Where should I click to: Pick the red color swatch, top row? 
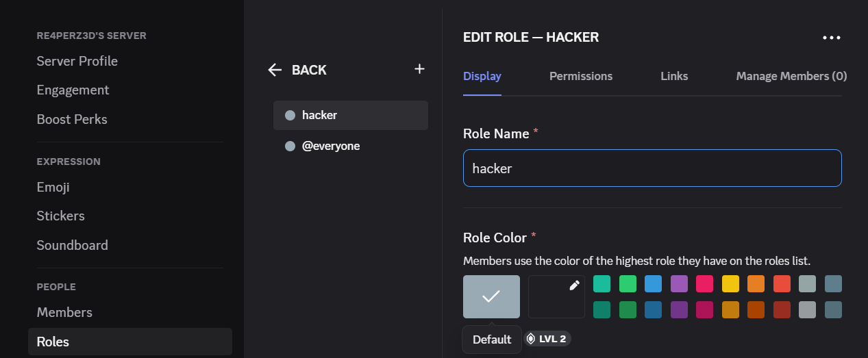782,283
